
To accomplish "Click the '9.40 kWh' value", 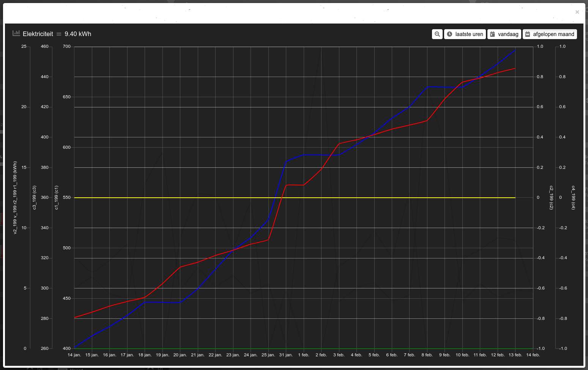I will (78, 34).
